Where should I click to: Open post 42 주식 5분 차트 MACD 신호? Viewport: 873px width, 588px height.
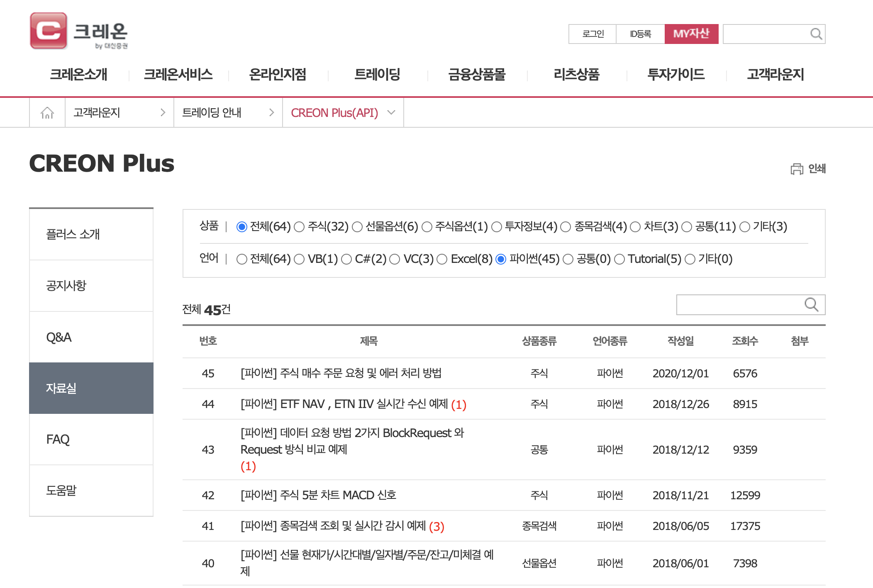[x=318, y=495]
